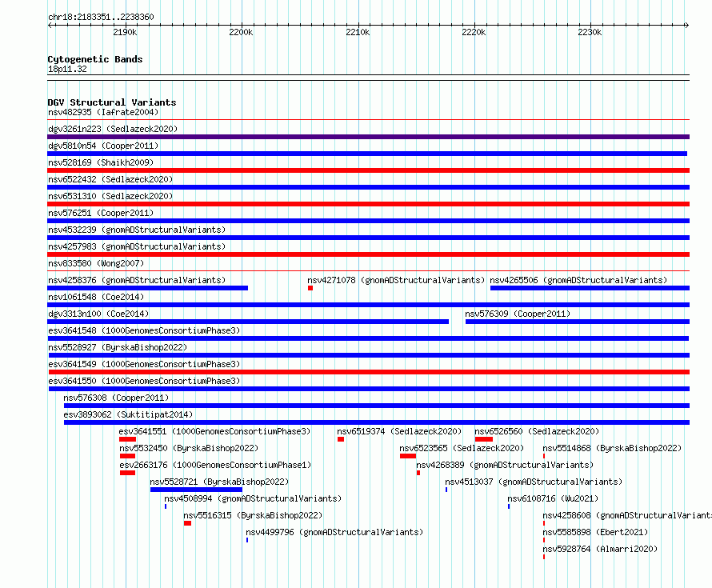Viewport: 712px width, 588px height.
Task: Open esv3641550 (1000GenomesConsortiumPhase3) label
Action: 144,381
